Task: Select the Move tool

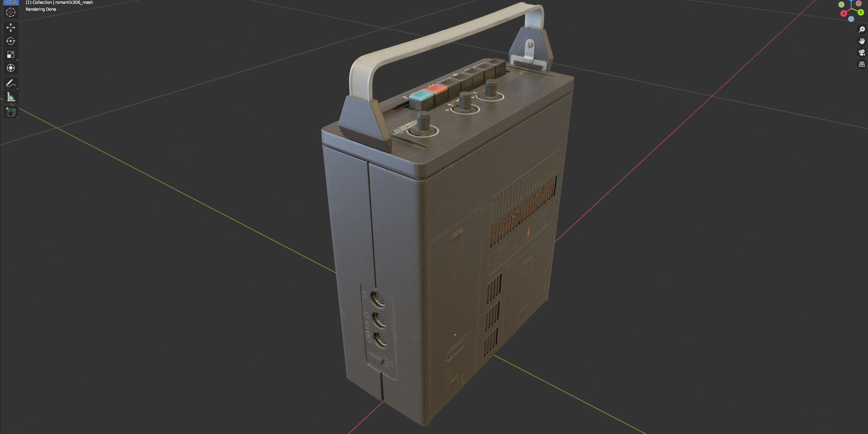Action: 11,28
